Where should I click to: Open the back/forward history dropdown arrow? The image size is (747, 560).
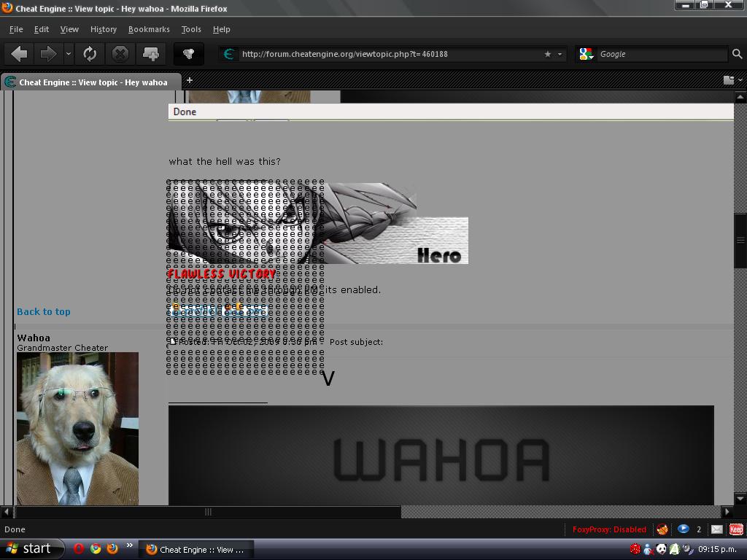coord(69,54)
